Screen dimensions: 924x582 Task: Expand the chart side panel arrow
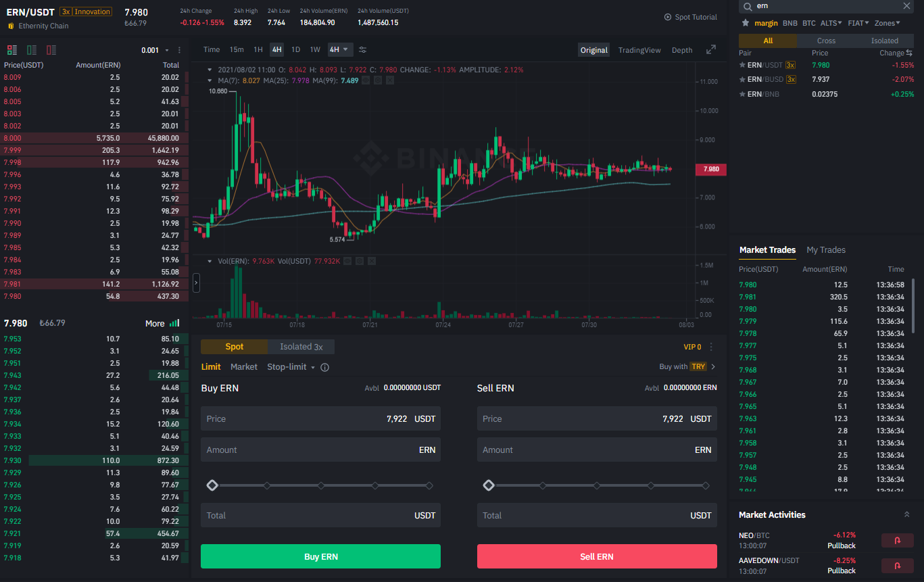[x=196, y=282]
